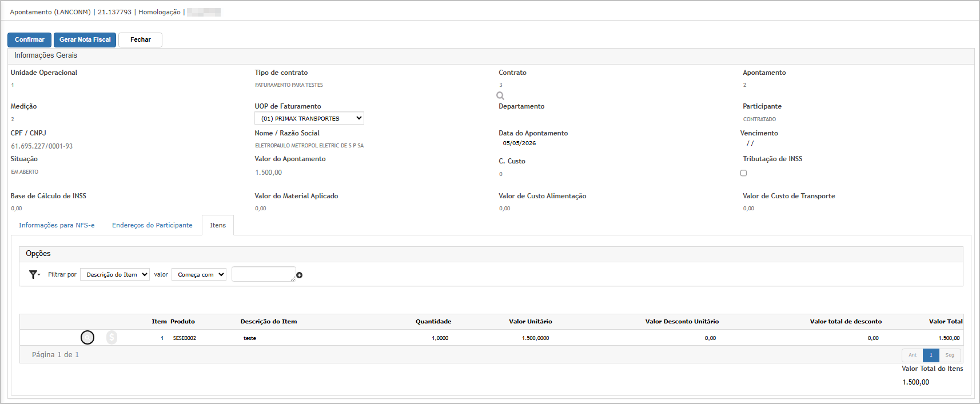Sort by Descrição do Item column header
The height and width of the screenshot is (404, 980).
pyautogui.click(x=269, y=322)
